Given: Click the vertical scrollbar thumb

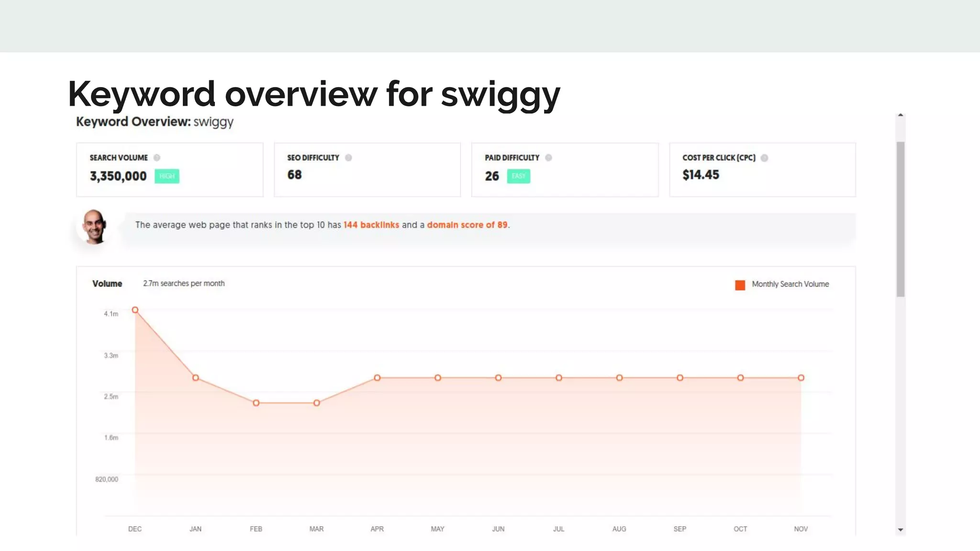Looking at the screenshot, I should (901, 219).
